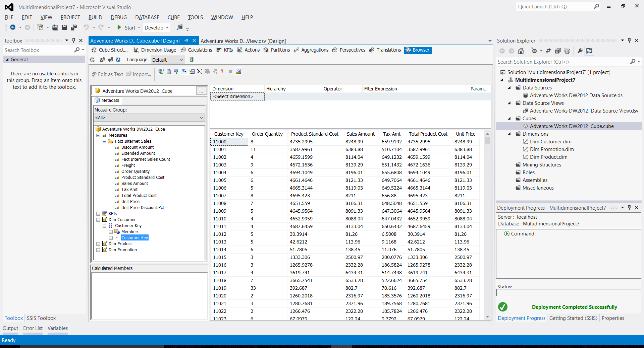The height and width of the screenshot is (348, 644).
Task: Switch to the Dimension Usage tab
Action: (x=155, y=50)
